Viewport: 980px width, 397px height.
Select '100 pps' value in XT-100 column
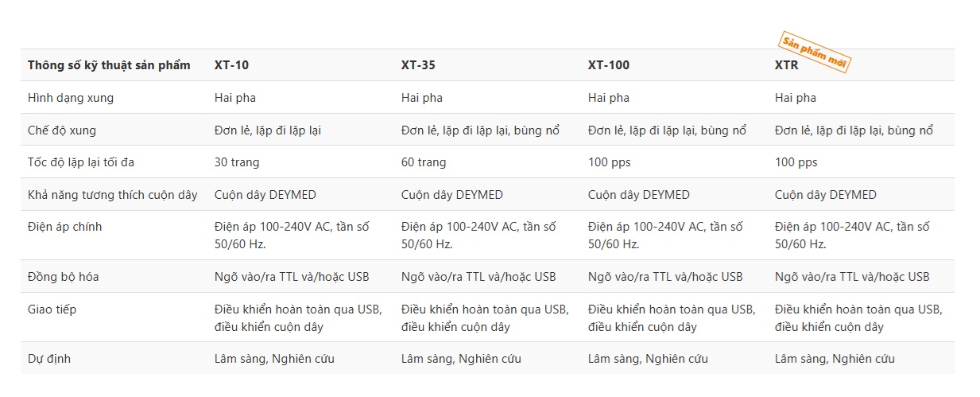pyautogui.click(x=610, y=162)
